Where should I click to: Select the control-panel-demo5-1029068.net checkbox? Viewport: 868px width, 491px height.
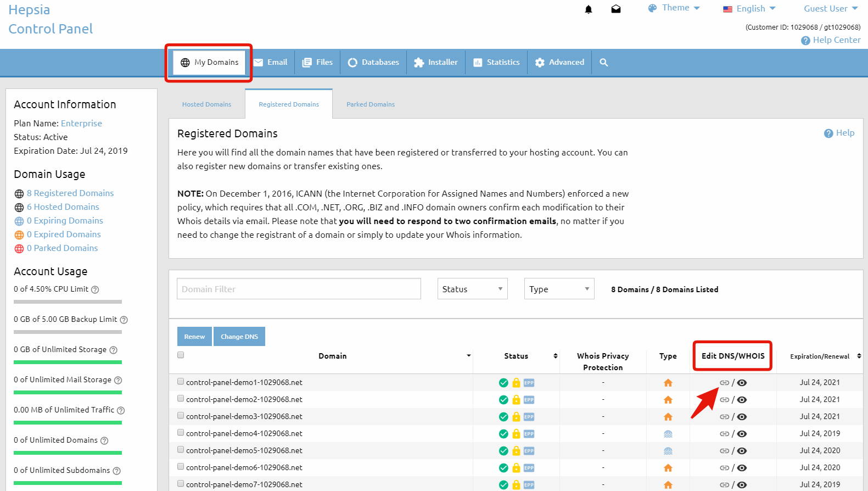pyautogui.click(x=181, y=450)
